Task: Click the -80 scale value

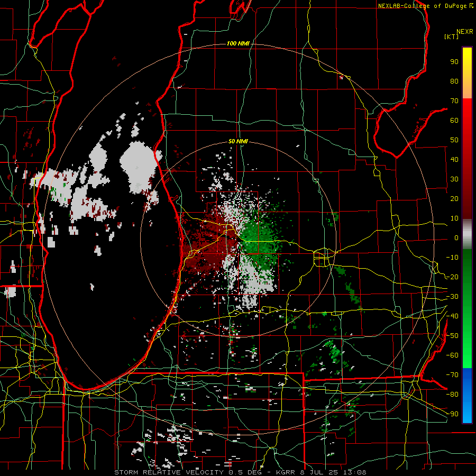Action: click(x=452, y=395)
